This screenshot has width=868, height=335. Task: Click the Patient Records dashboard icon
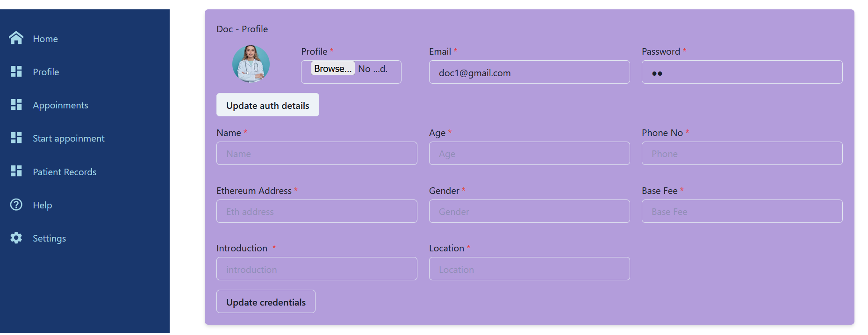[x=16, y=171]
